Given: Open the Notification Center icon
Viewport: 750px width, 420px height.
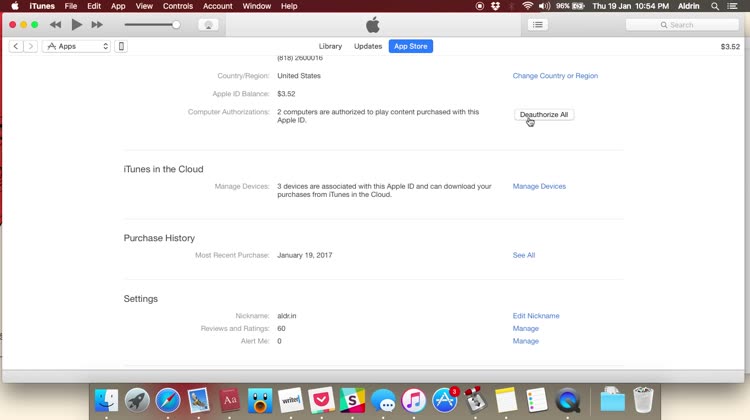Looking at the screenshot, I should (732, 6).
